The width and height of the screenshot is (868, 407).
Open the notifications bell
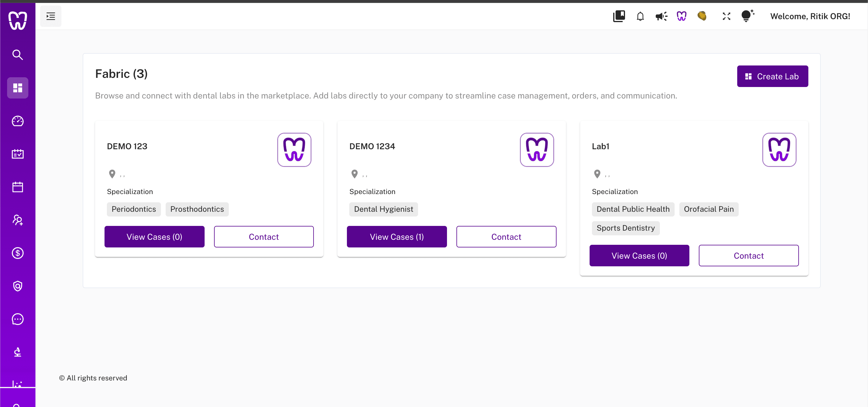coord(640,16)
